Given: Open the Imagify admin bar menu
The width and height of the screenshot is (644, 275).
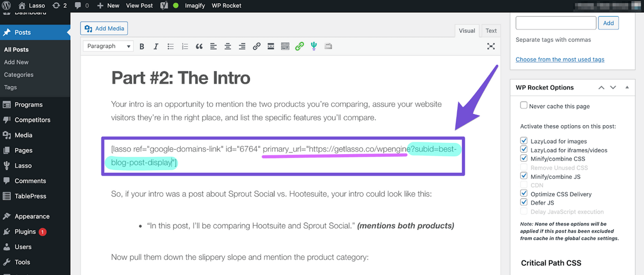Looking at the screenshot, I should (x=195, y=5).
